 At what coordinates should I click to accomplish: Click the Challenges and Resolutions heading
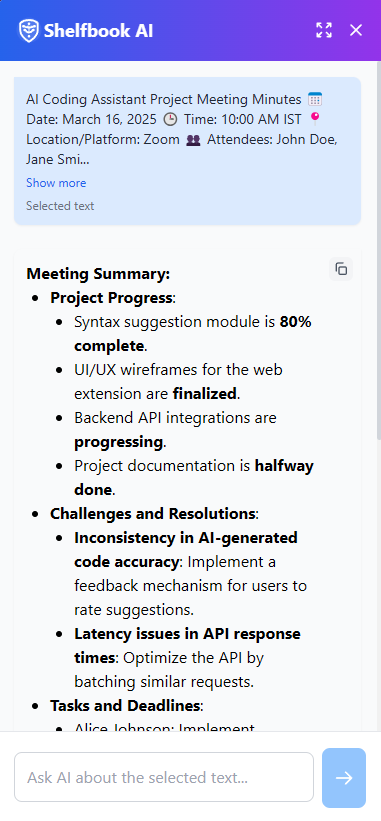[153, 514]
